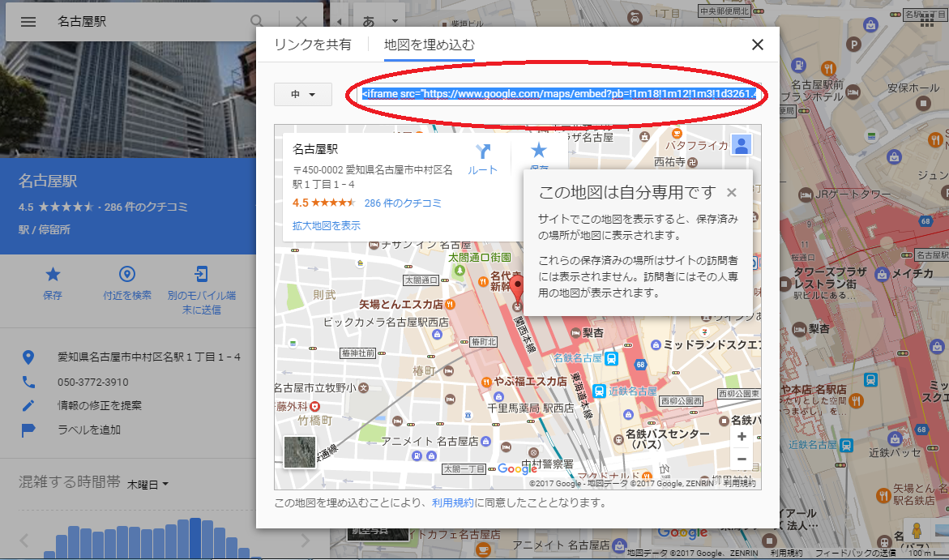Open the hamburger menu in the search bar

point(28,22)
